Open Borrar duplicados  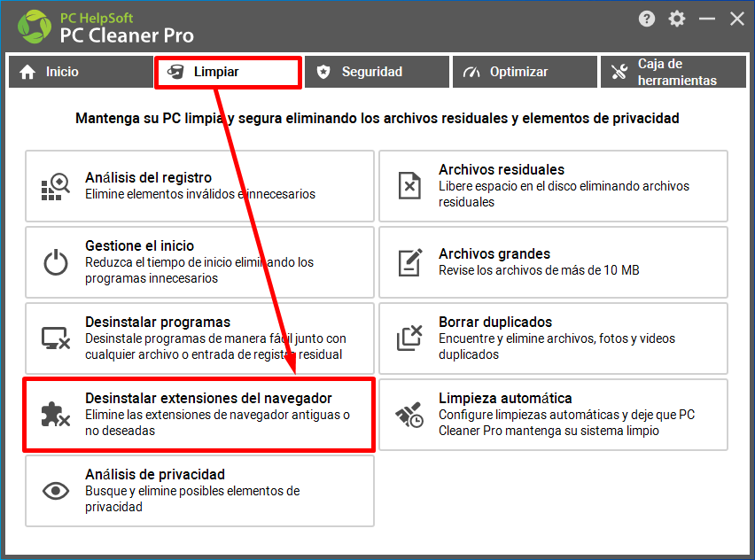click(x=553, y=338)
